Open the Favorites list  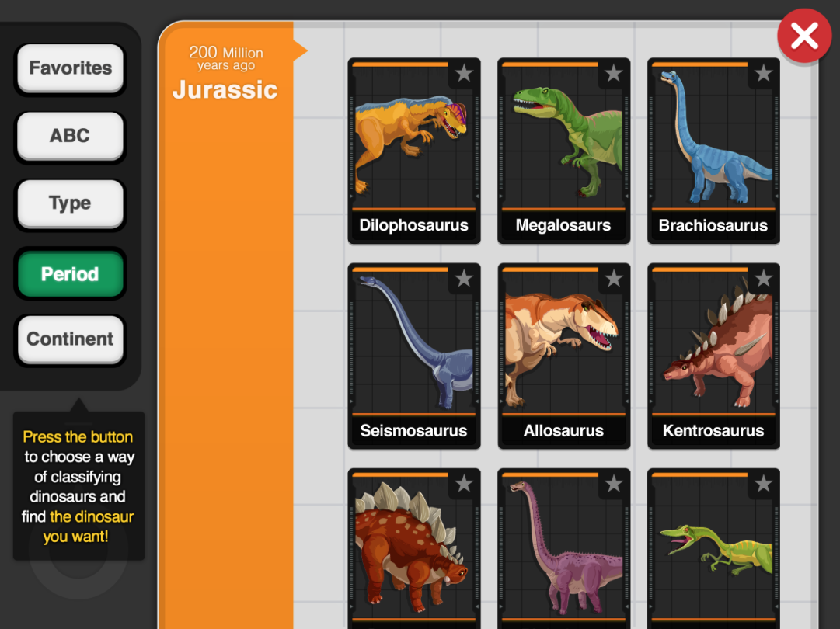point(70,68)
